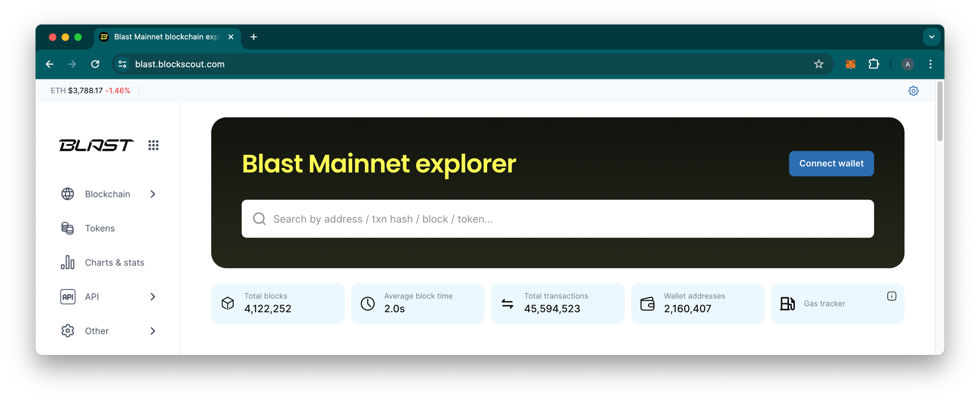Open Charts & stats menu item

pos(108,262)
